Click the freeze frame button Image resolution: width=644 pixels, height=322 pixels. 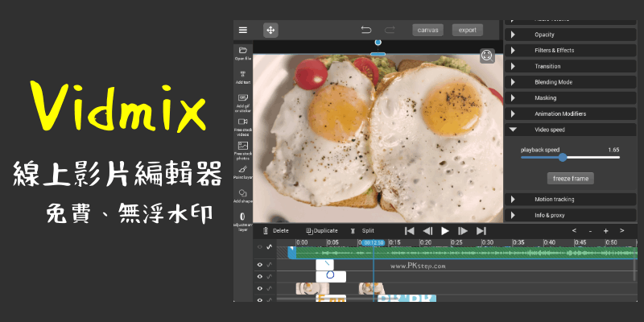[571, 178]
